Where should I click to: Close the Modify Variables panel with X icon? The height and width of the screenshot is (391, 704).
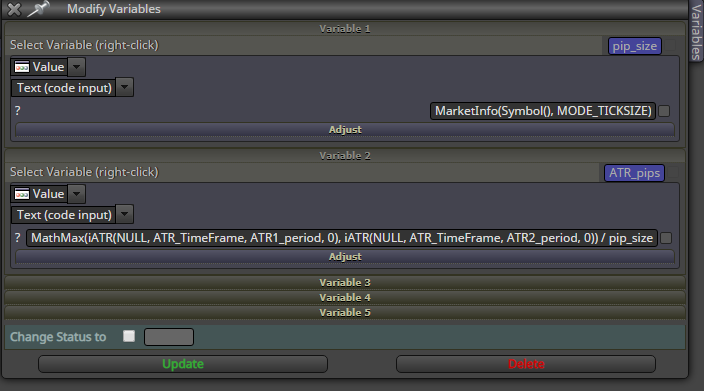point(14,9)
